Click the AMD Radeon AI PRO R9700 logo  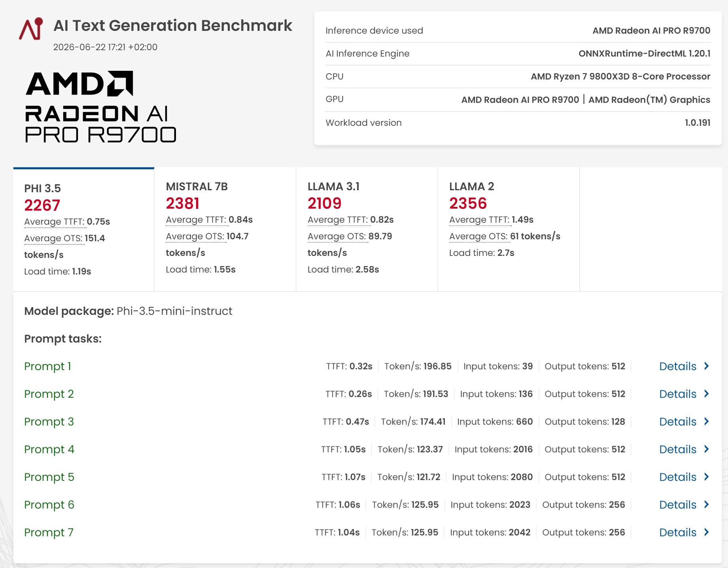pyautogui.click(x=101, y=107)
